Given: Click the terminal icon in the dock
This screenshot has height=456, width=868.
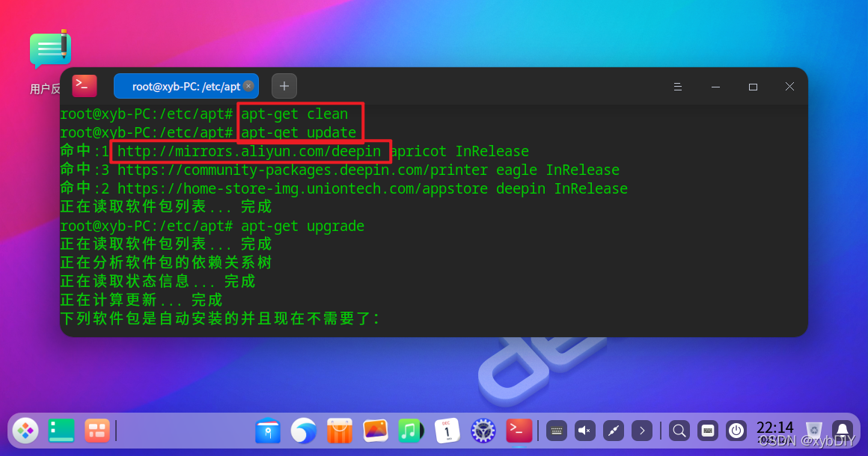Looking at the screenshot, I should pyautogui.click(x=519, y=431).
